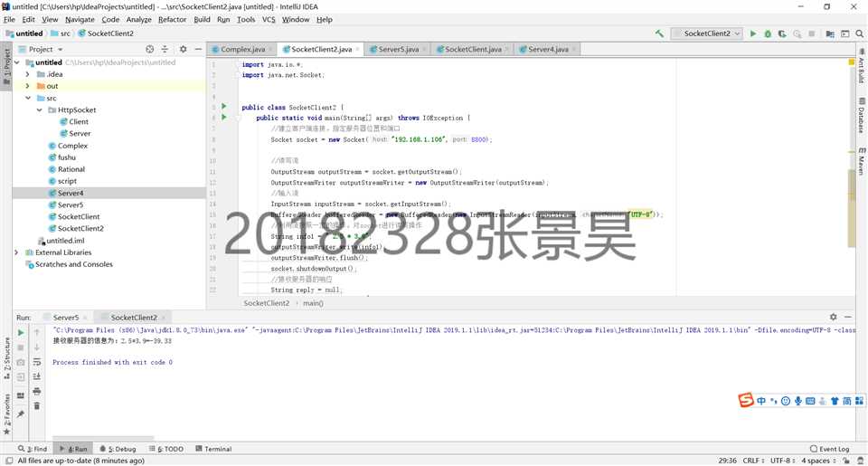Select Rational class in the tree
This screenshot has width=868, height=466.
tap(71, 169)
